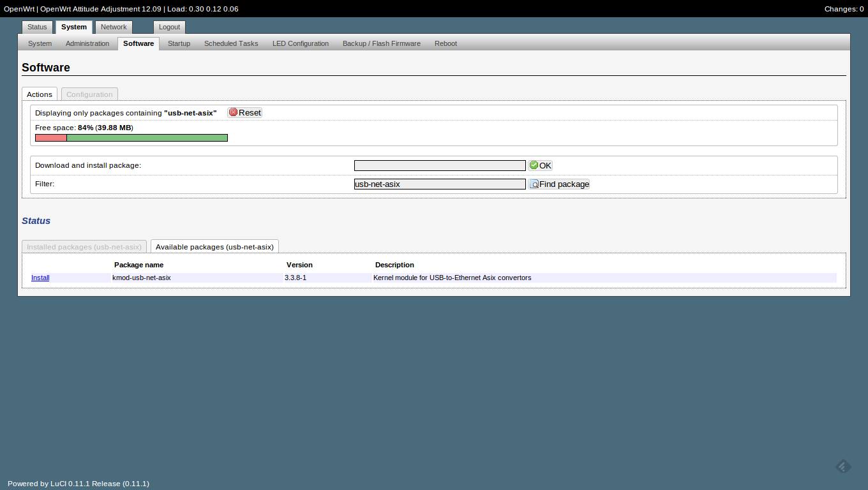Click the kmod-usb-net-asix package name
Screen dimensions: 868x490
142,278
